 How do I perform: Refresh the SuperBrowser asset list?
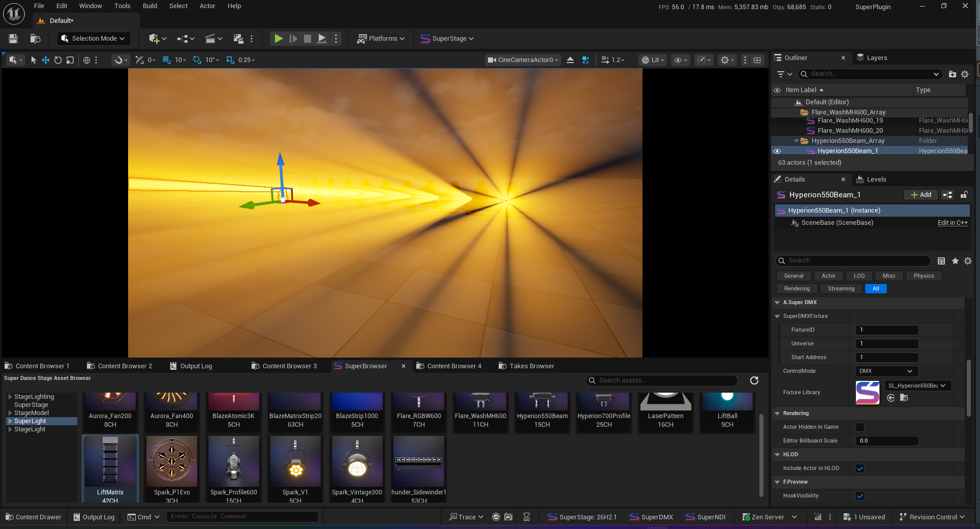point(754,380)
